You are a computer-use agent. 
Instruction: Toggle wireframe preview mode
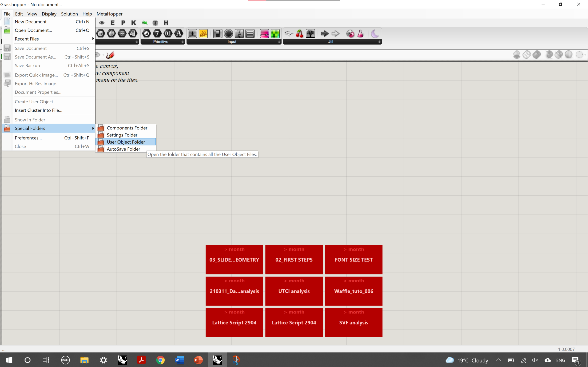click(x=527, y=55)
